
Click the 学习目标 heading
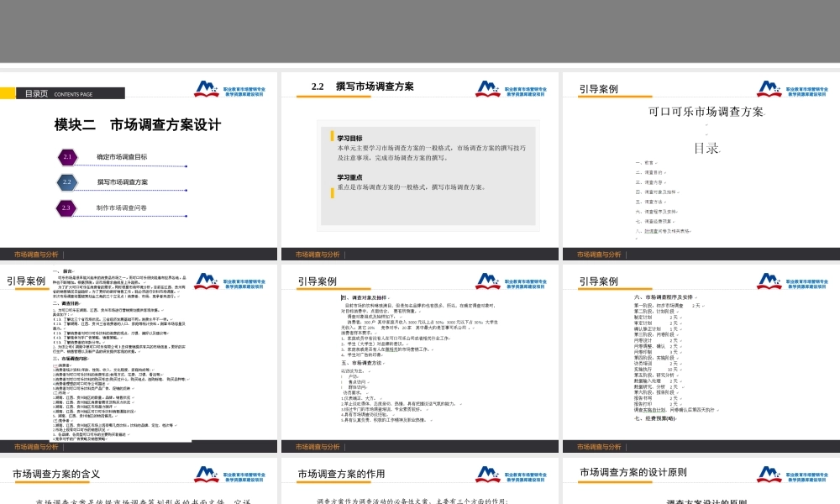point(349,138)
